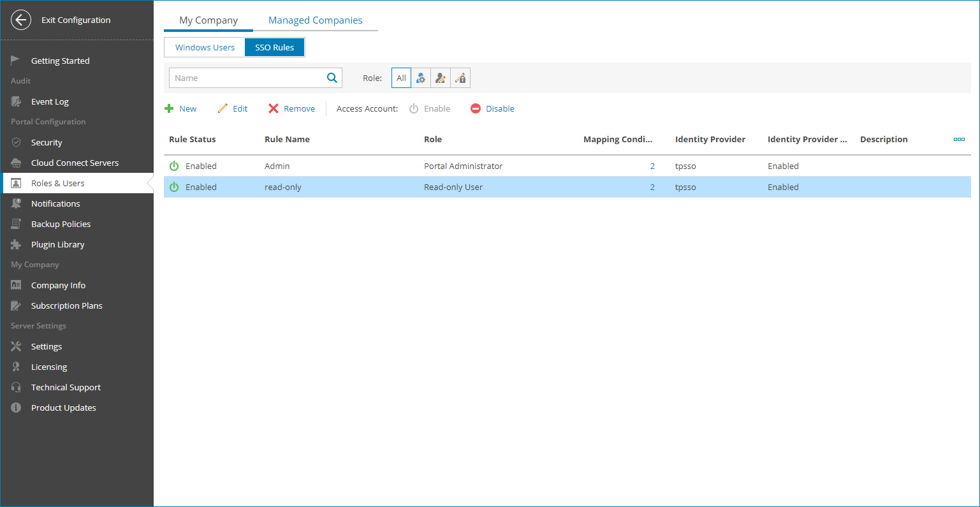Open mapping conditions link for read-only rule
Image resolution: width=980 pixels, height=507 pixels.
[652, 187]
